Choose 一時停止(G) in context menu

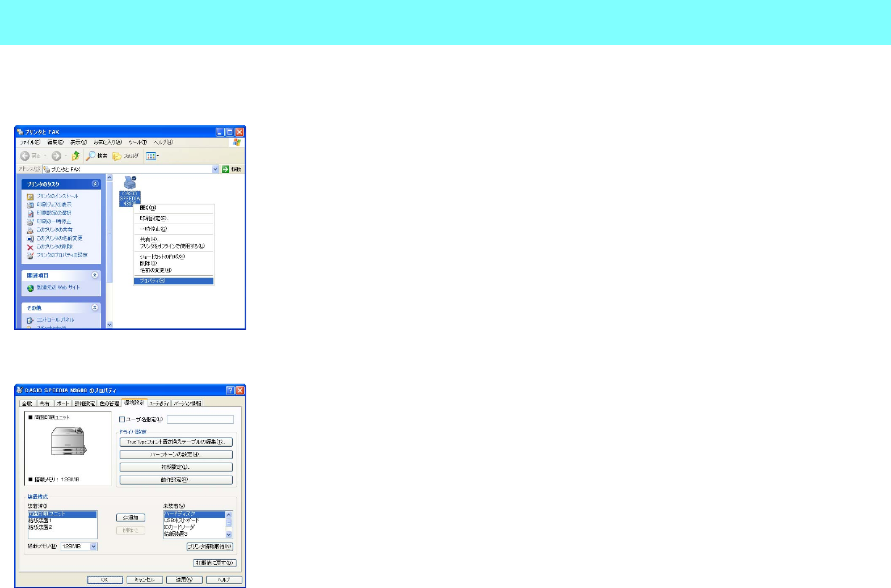click(x=174, y=229)
